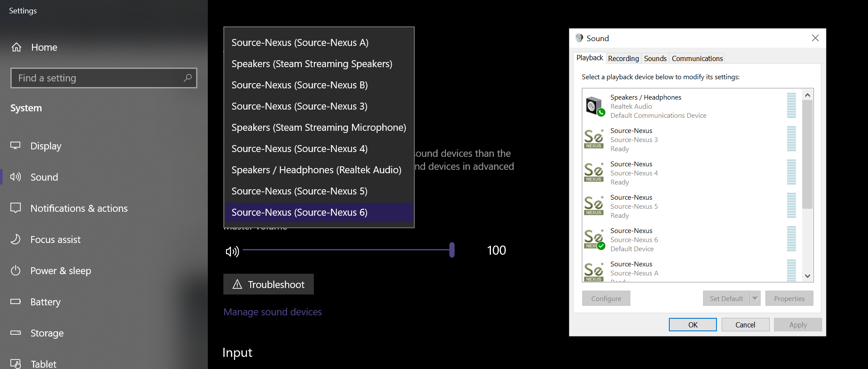Click the device list scrollbar down arrow
The width and height of the screenshot is (868, 369).
[x=807, y=276]
